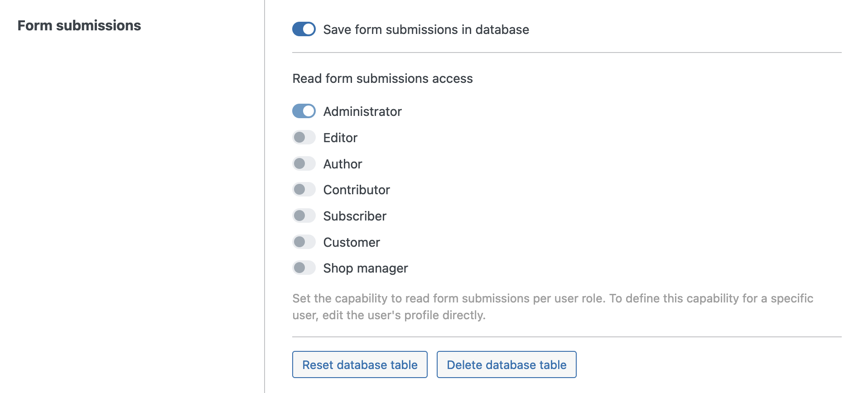Click the 'Author' label text
The width and height of the screenshot is (868, 393).
click(x=342, y=164)
